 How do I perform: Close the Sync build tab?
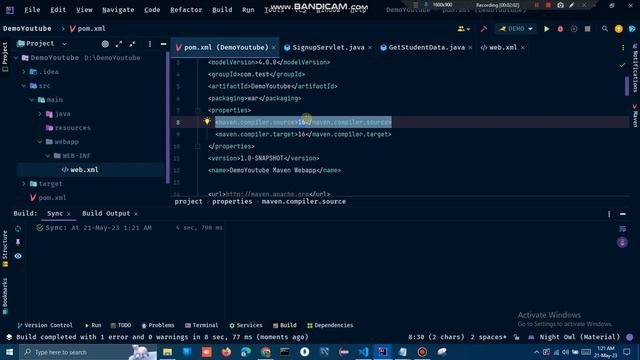coord(69,214)
